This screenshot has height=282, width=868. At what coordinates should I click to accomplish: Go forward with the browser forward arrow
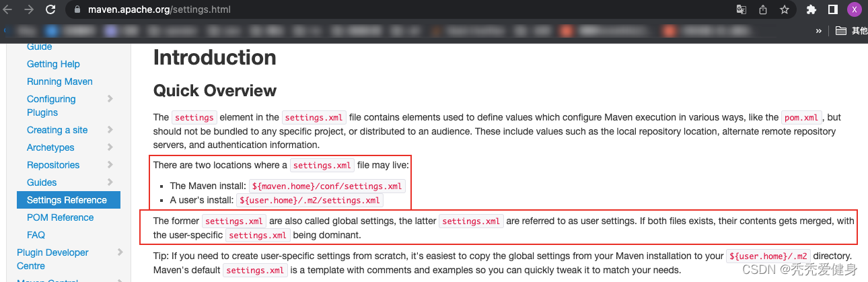pos(28,9)
